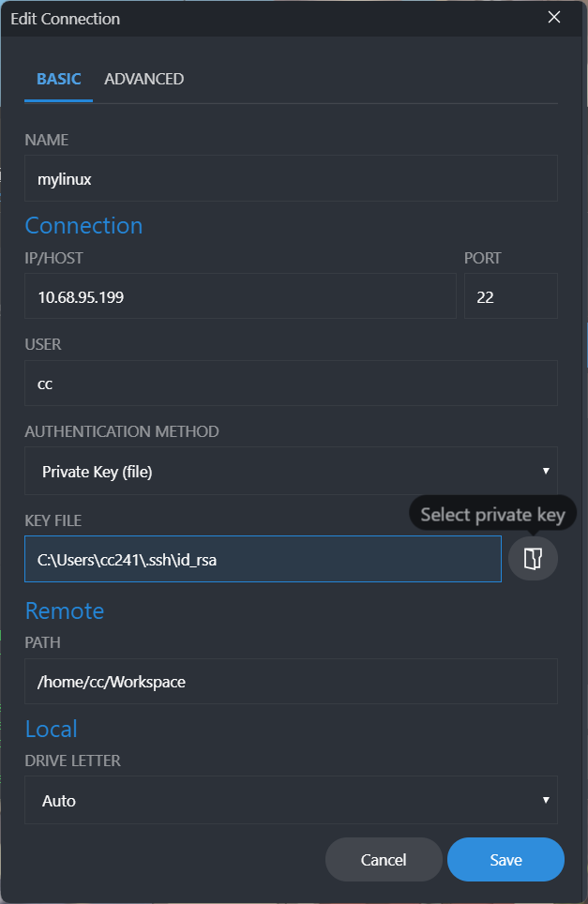Select the BASIC tab
Image resolution: width=588 pixels, height=904 pixels.
58,79
